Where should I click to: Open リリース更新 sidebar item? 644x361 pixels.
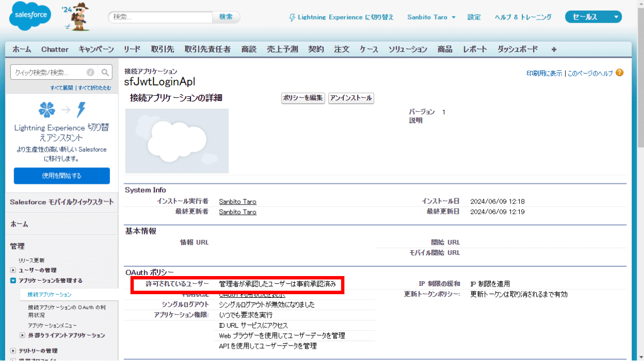point(32,261)
